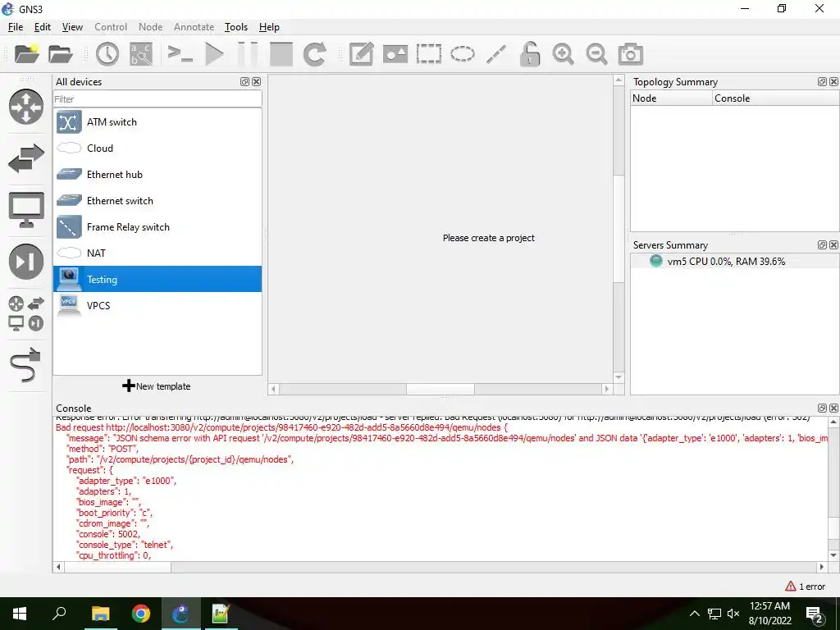Float the All devices panel
840x630 pixels.
pyautogui.click(x=244, y=81)
